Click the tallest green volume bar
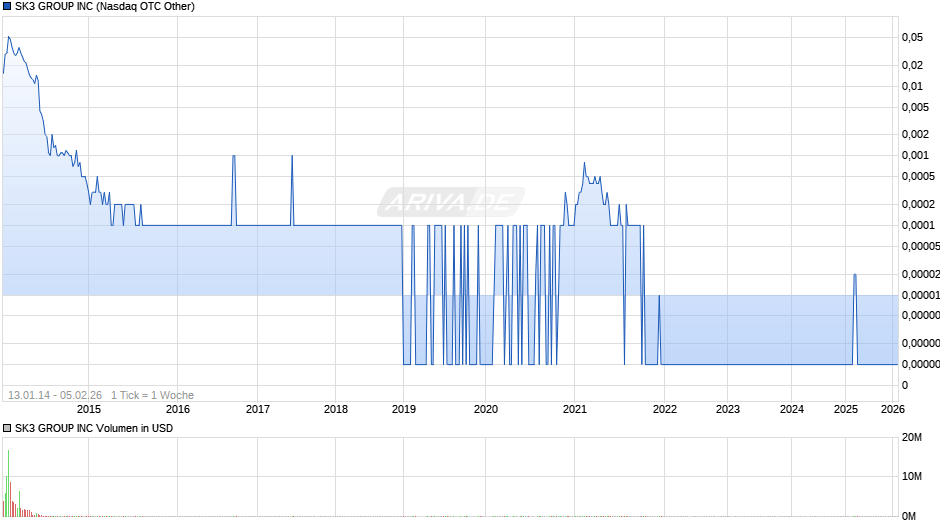Screen dimensions: 940x526 (8, 483)
